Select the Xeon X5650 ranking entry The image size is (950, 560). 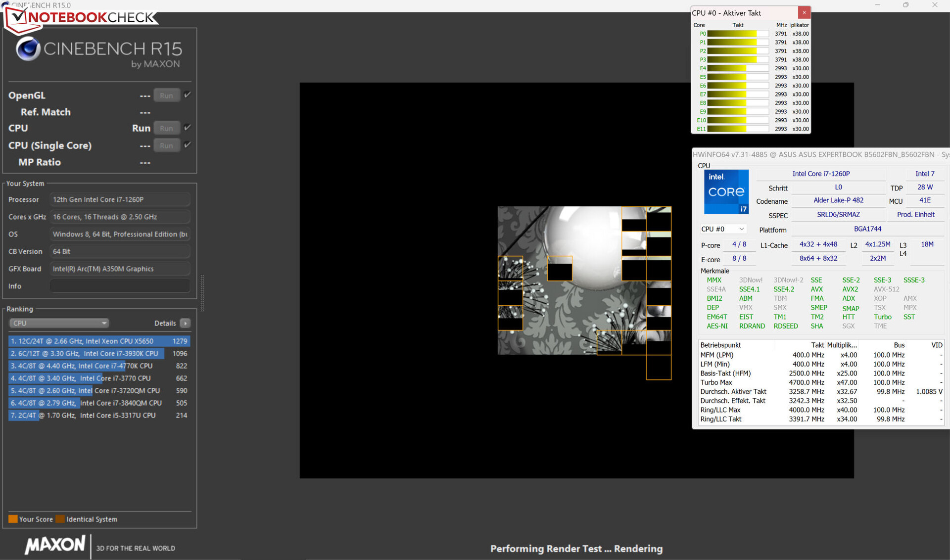tap(99, 341)
